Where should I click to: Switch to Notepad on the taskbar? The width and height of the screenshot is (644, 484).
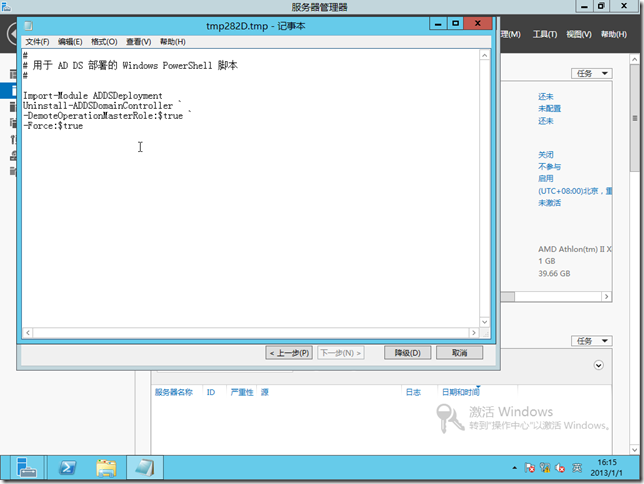145,468
